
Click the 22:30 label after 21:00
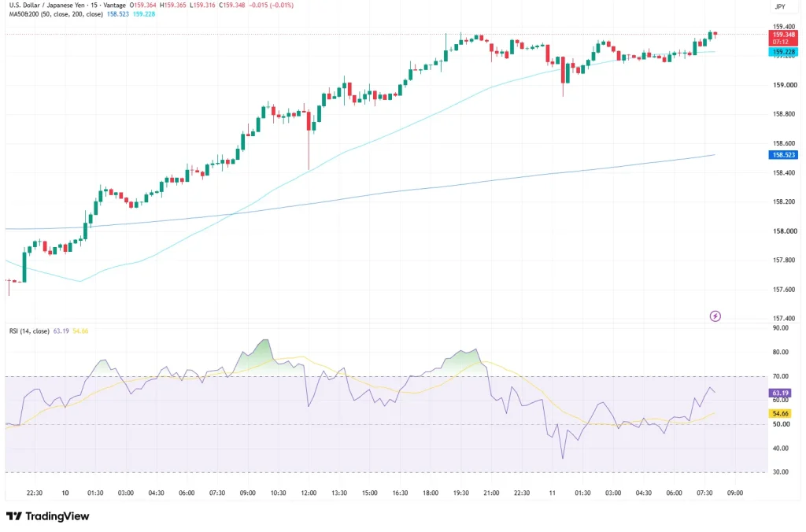[521, 493]
